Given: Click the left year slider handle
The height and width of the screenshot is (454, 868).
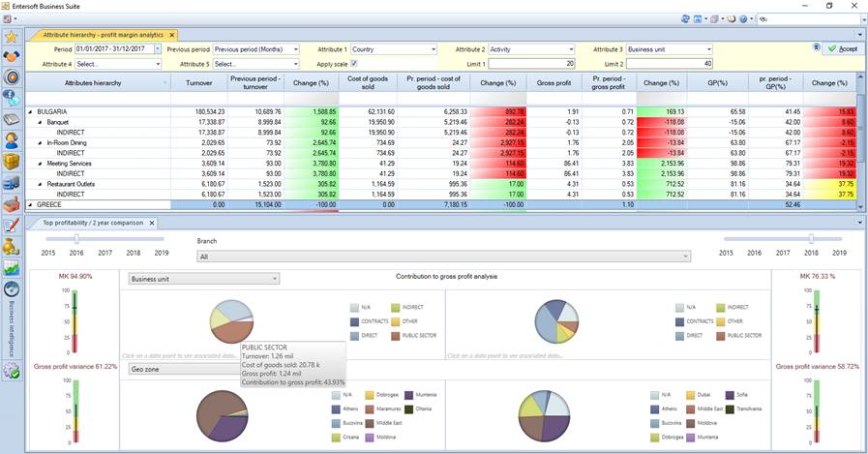Looking at the screenshot, I should coord(75,239).
